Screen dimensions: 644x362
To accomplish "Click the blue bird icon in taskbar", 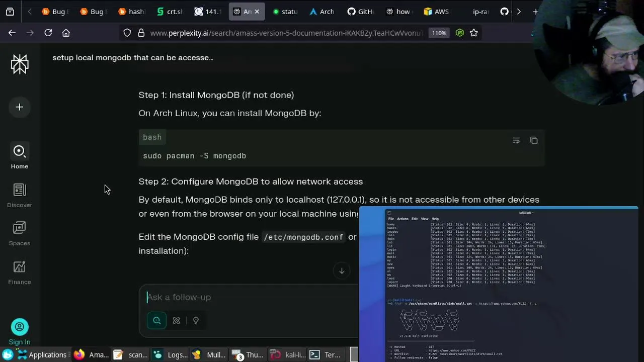I will pyautogui.click(x=8, y=355).
